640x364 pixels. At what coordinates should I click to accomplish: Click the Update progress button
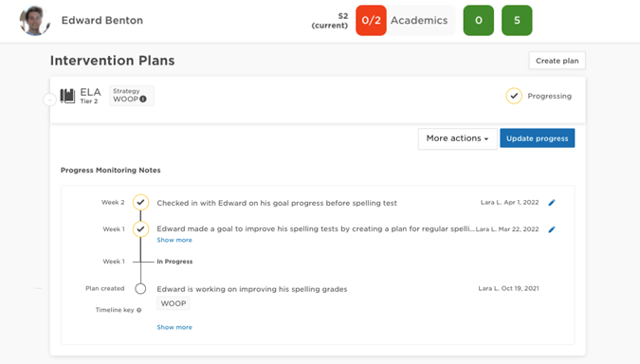tap(538, 138)
